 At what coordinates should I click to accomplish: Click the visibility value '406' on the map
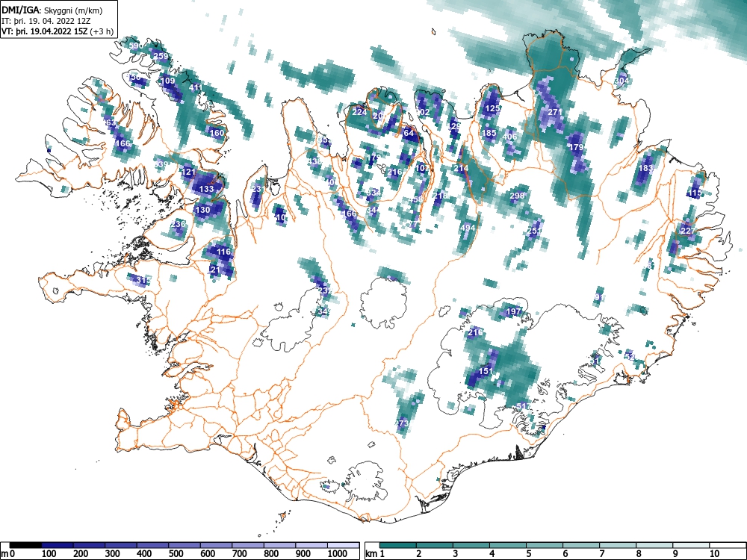click(x=509, y=137)
